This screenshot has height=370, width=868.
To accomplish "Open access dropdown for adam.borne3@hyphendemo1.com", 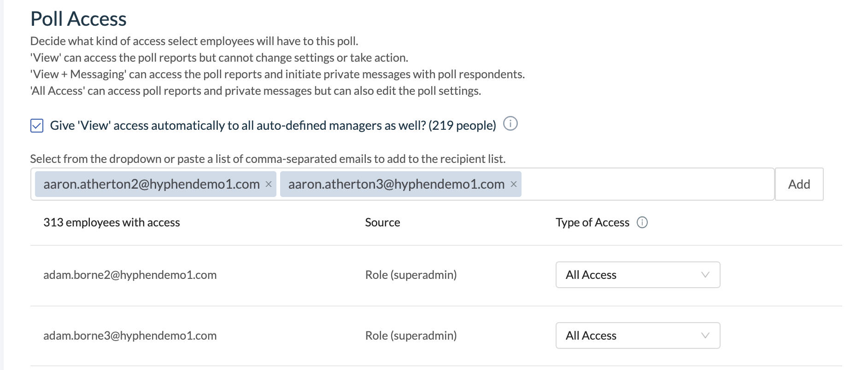I will (x=638, y=335).
